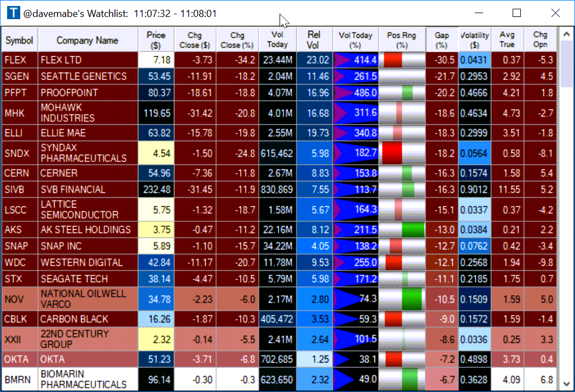
Task: Click the SNAP volume 34.22M cell
Action: point(277,246)
